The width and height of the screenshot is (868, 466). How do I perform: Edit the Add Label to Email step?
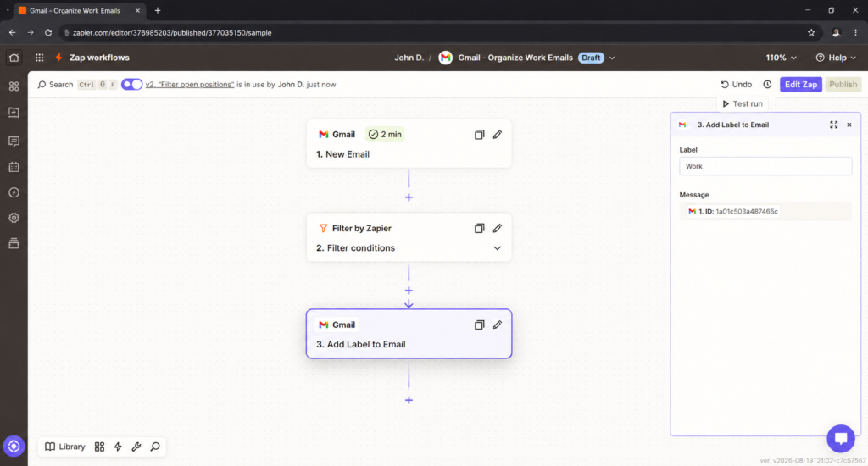(497, 325)
